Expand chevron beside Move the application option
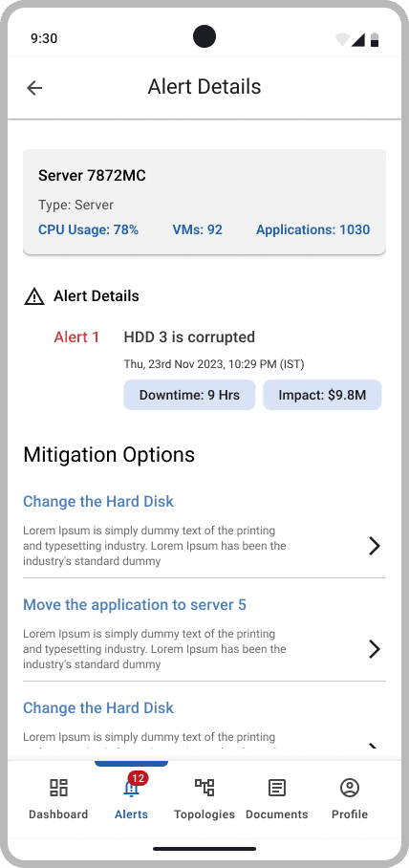409x868 pixels. 375,649
